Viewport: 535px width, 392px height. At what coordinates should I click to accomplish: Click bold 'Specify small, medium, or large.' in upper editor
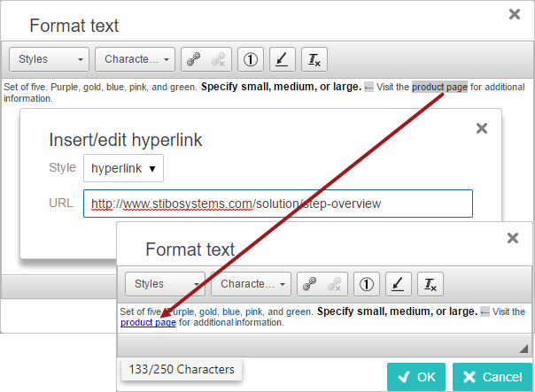281,87
